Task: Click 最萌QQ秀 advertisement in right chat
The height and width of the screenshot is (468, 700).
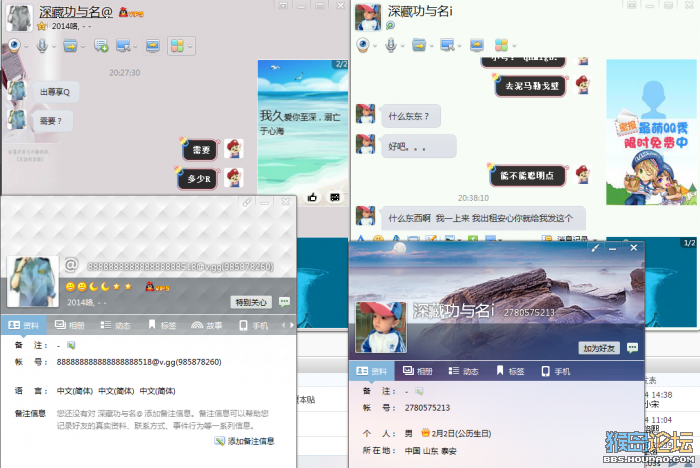Action: pos(651,132)
